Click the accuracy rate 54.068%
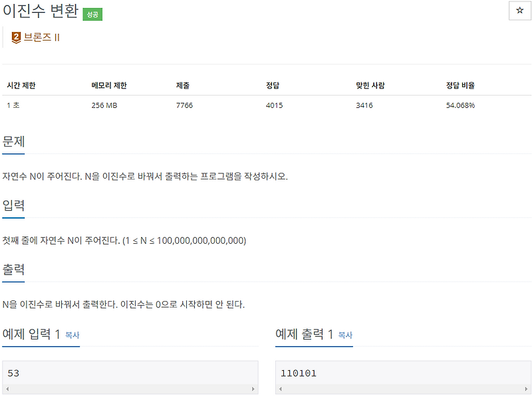The image size is (532, 396). (460, 105)
